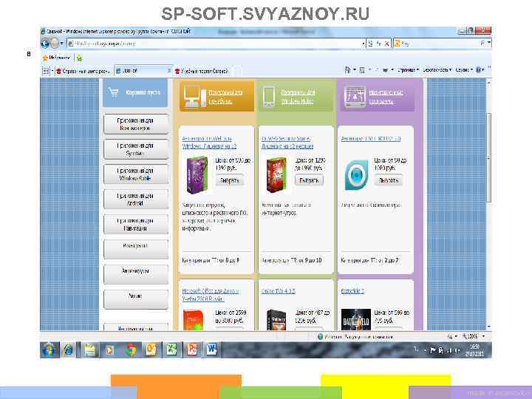This screenshot has height=399, width=532.
Task: Click the IE Forward navigation button
Action: pyautogui.click(x=54, y=43)
